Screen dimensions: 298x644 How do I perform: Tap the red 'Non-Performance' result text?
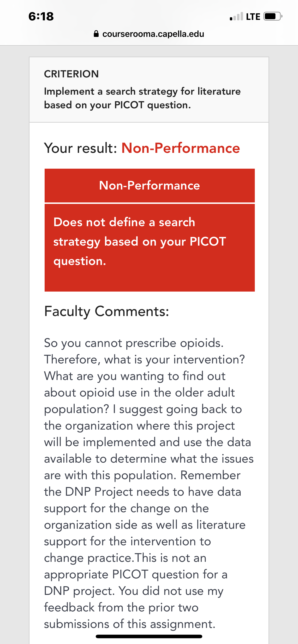click(181, 148)
